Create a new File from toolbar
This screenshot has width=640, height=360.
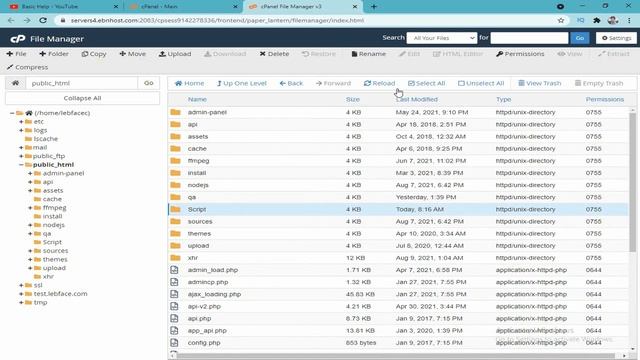click(x=16, y=54)
